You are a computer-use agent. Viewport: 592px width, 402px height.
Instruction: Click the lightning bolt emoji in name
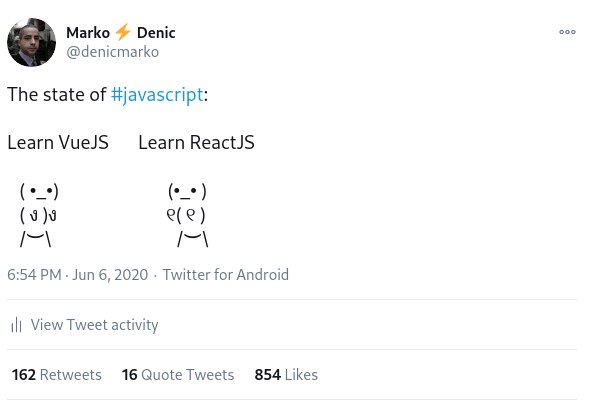coord(123,32)
